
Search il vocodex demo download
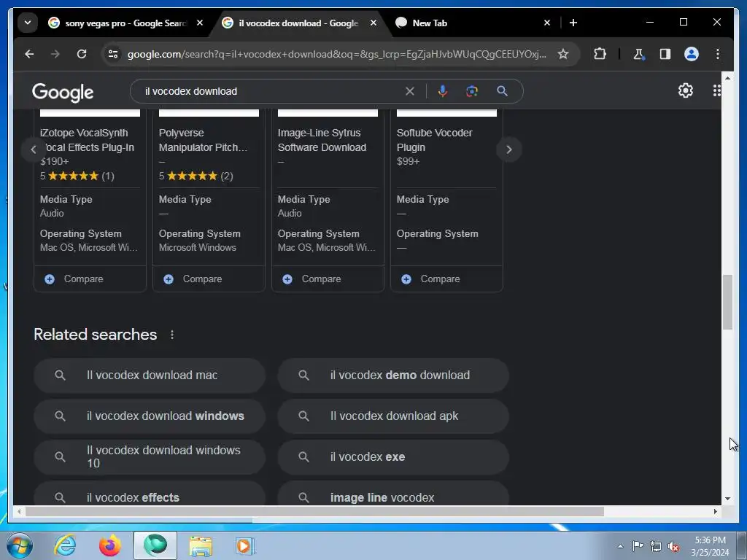pyautogui.click(x=393, y=376)
